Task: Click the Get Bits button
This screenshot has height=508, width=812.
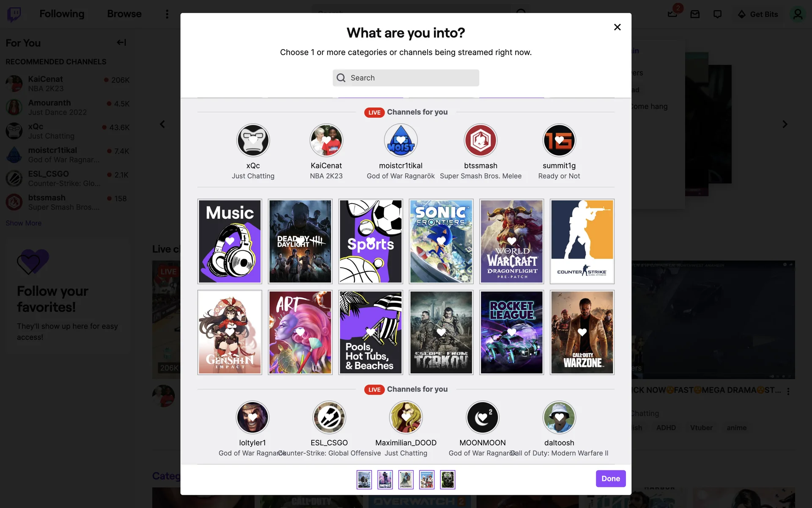Action: [757, 14]
